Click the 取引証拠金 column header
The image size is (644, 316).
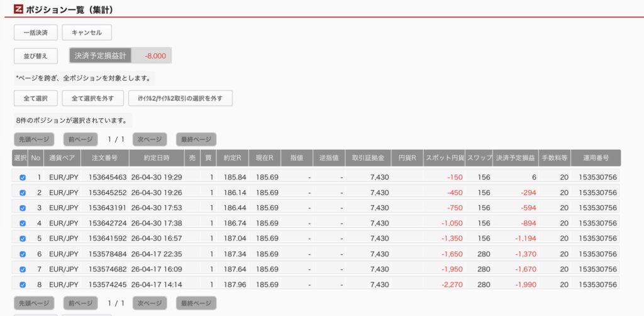tap(369, 158)
